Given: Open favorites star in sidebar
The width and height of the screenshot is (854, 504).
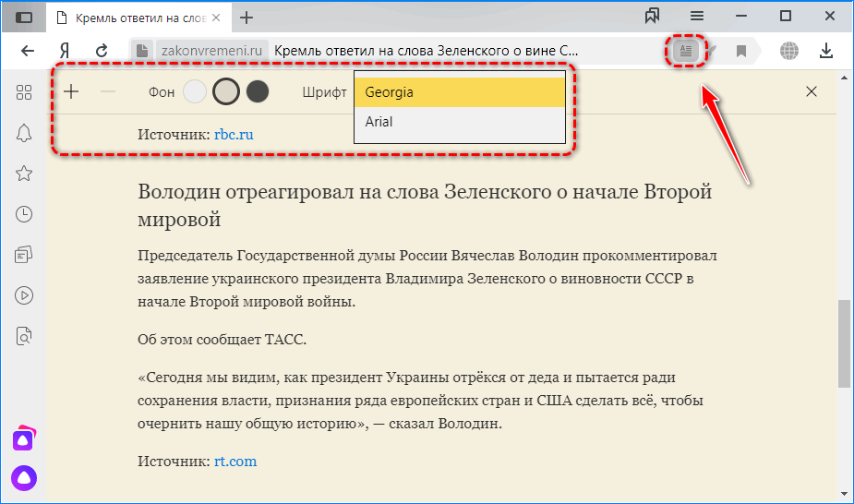Looking at the screenshot, I should pyautogui.click(x=24, y=174).
